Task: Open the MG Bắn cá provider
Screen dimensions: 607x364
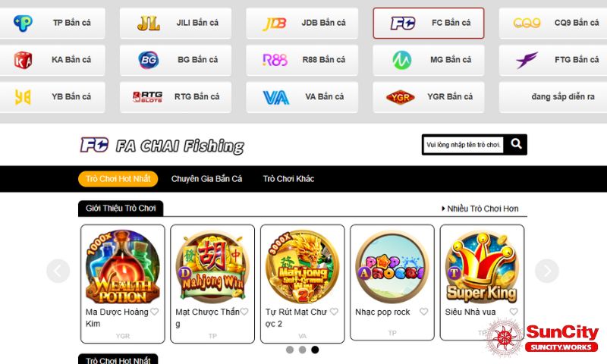Action: point(429,60)
